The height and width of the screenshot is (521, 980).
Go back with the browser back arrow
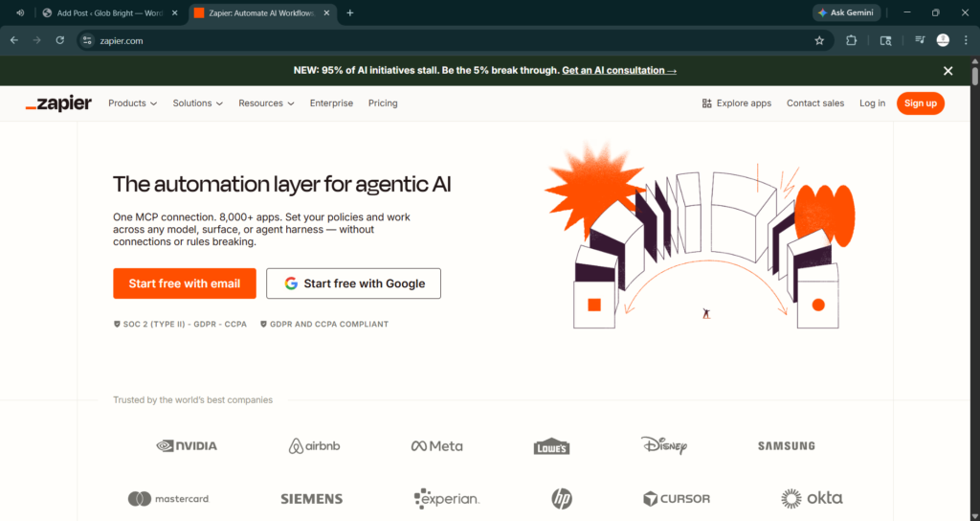click(13, 40)
